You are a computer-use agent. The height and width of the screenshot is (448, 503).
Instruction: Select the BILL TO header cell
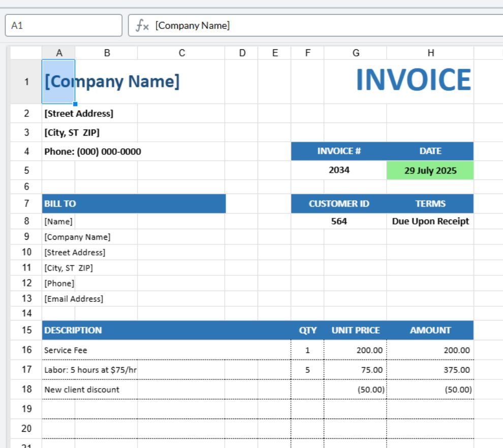pos(134,204)
